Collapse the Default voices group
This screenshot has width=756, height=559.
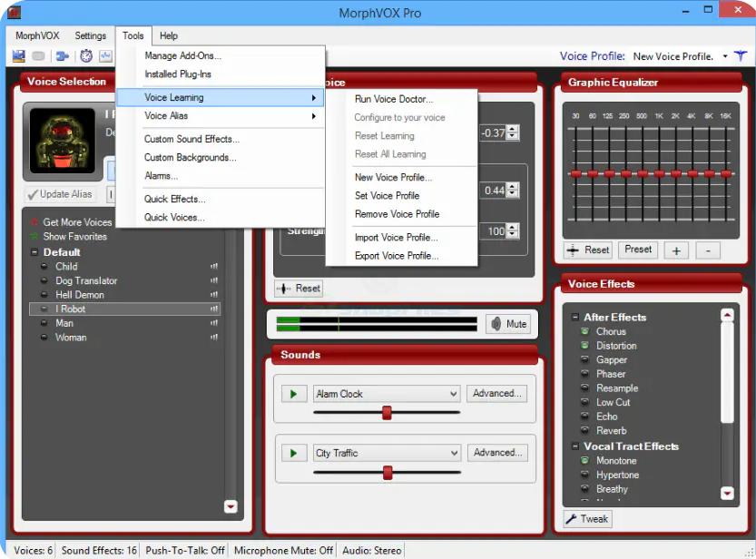coord(34,252)
